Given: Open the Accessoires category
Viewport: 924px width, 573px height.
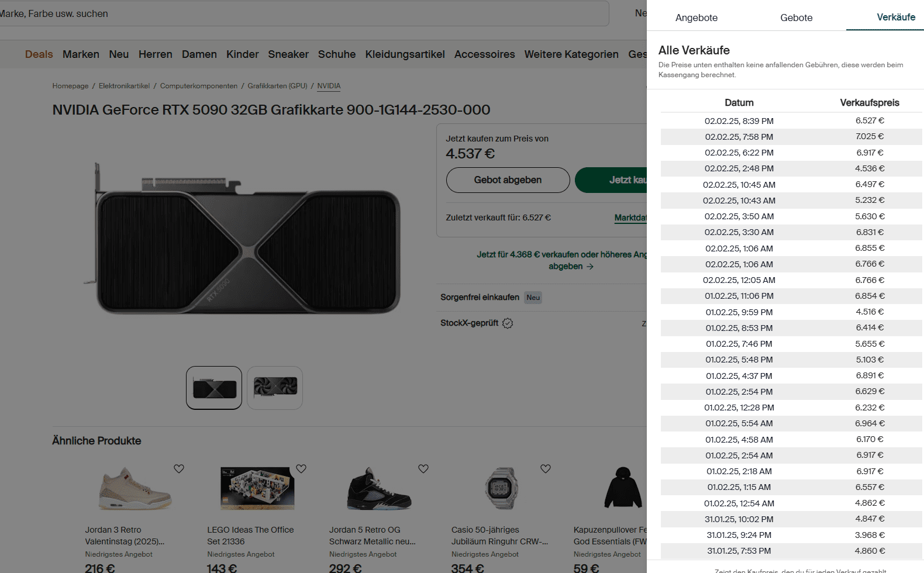Looking at the screenshot, I should point(485,54).
